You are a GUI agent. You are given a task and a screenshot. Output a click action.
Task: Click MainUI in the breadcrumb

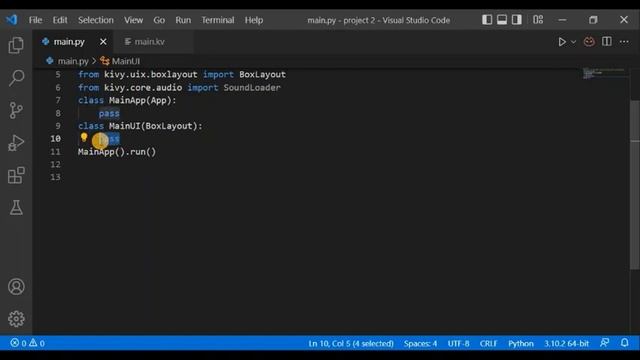click(126, 61)
